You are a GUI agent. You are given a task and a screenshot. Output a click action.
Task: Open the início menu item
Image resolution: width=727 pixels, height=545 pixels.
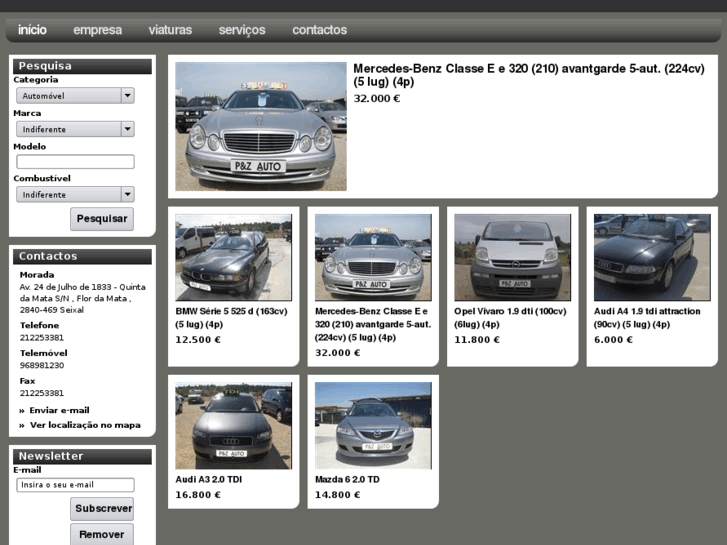[x=32, y=30]
